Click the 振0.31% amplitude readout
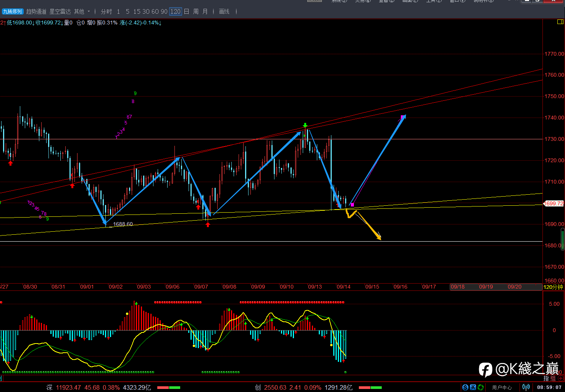 coord(107,23)
